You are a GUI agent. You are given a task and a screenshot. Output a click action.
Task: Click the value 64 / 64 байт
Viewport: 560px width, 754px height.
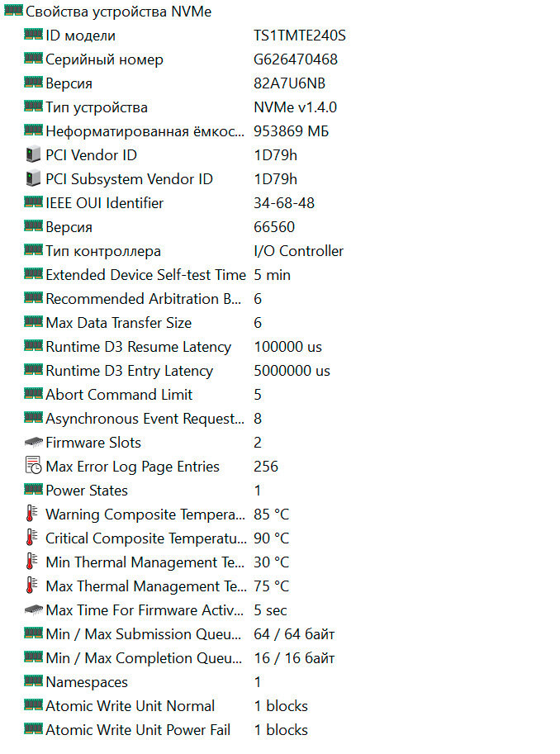[x=294, y=634]
